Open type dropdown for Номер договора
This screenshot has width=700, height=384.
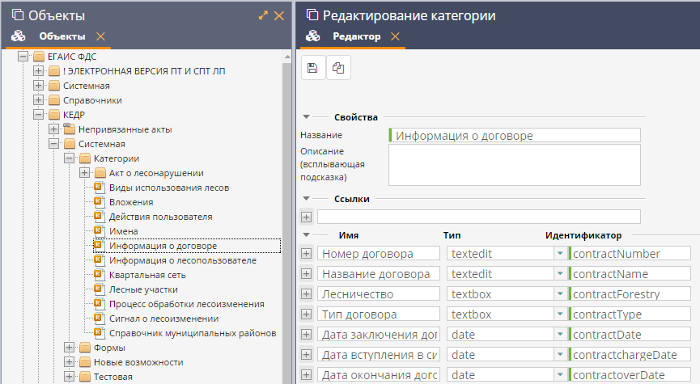click(560, 254)
